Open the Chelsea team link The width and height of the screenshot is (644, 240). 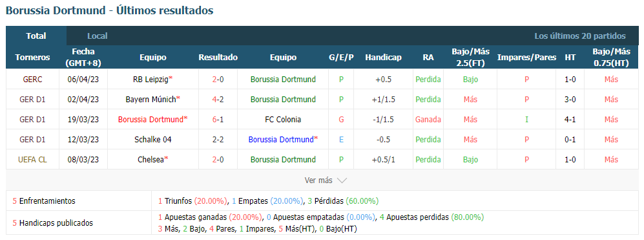(151, 159)
